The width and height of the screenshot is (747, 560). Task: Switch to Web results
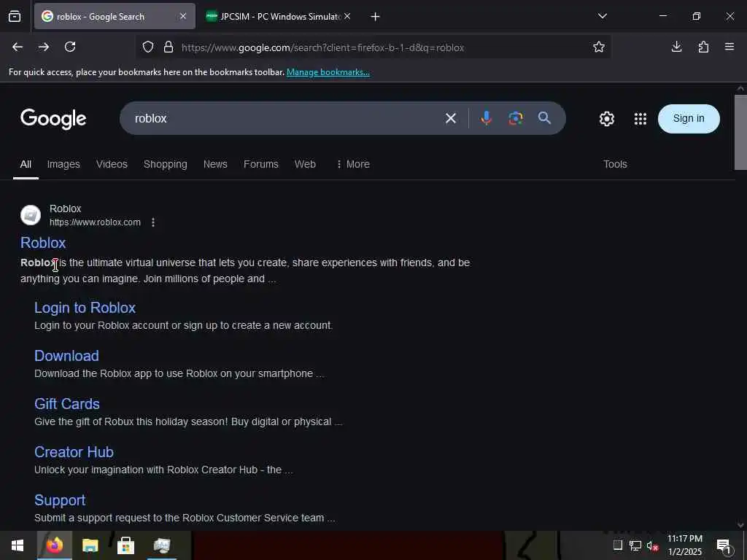tap(305, 164)
